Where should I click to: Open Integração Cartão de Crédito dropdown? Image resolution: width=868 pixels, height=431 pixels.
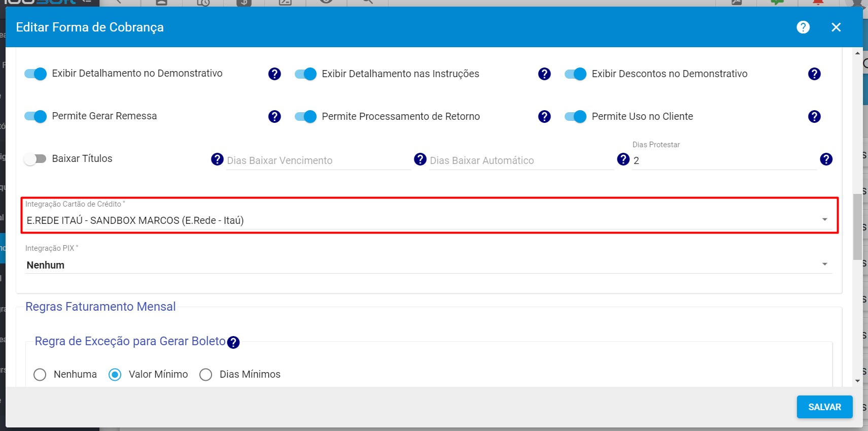(x=429, y=220)
